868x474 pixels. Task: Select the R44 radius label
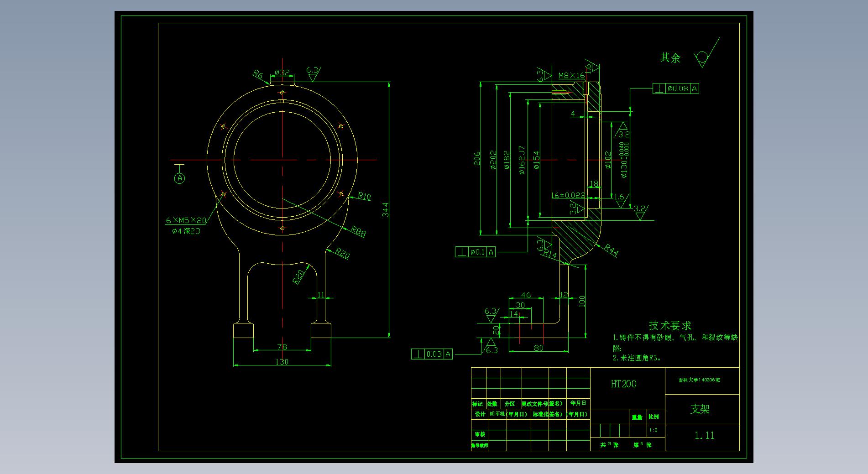click(x=612, y=250)
